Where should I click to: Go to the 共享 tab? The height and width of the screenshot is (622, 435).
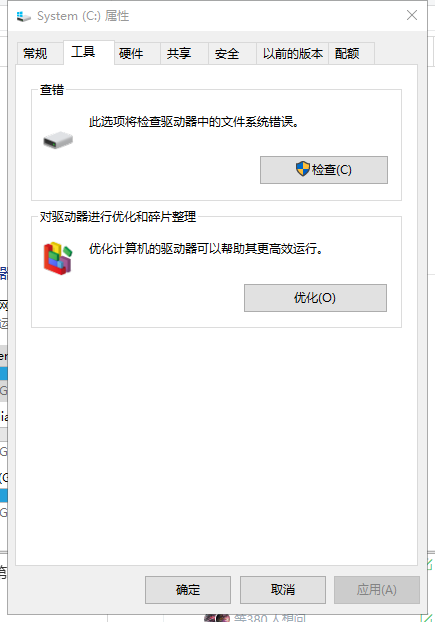point(179,54)
